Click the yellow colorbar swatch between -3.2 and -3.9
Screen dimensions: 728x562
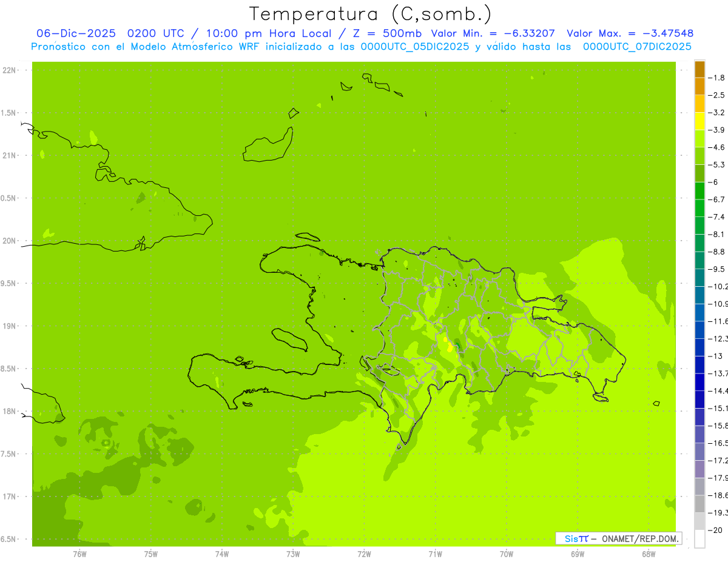(699, 121)
